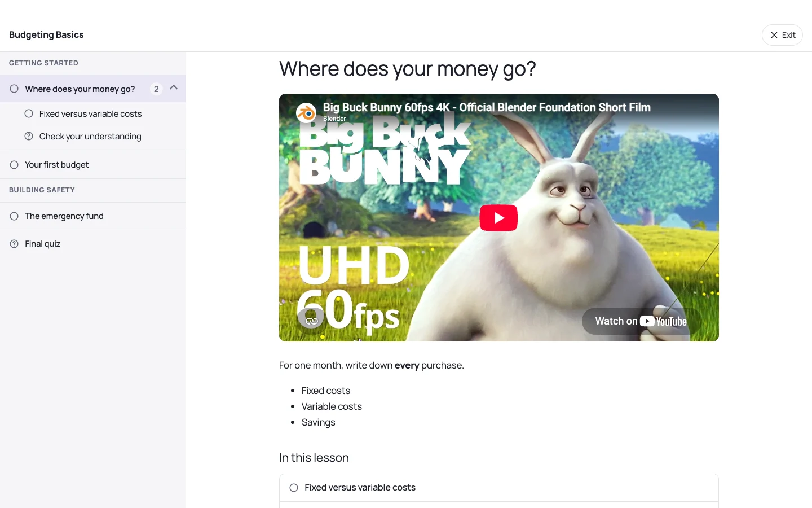Click the YouTube logo on the video
812x508 pixels.
[x=664, y=321]
